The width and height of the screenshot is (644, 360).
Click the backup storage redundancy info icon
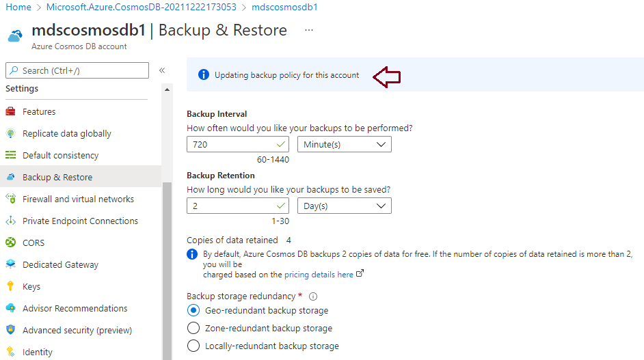pyautogui.click(x=313, y=296)
